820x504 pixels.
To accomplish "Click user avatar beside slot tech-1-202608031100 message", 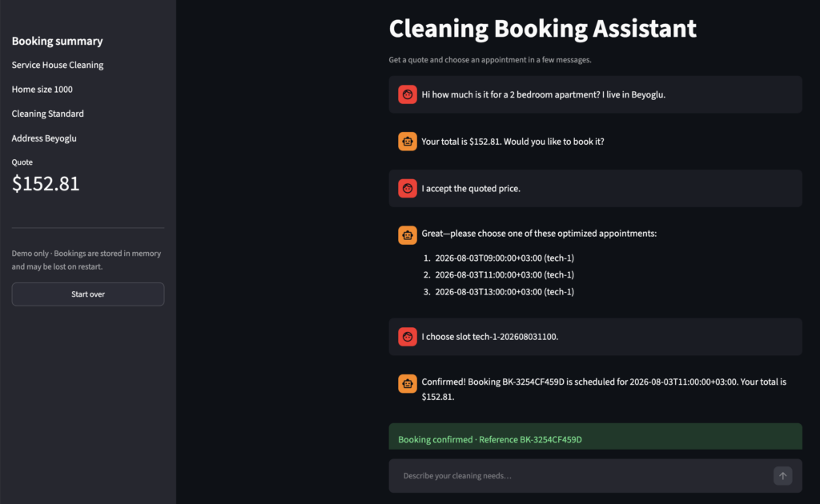I will [408, 337].
